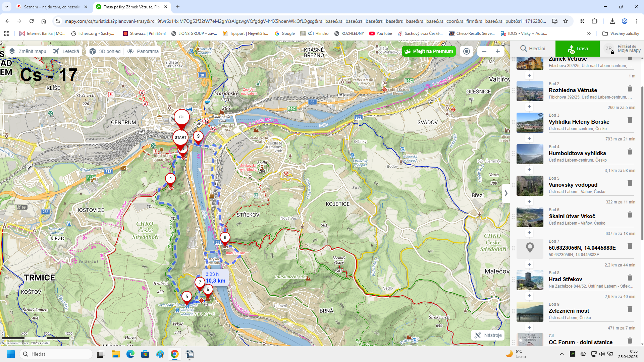Image resolution: width=644 pixels, height=362 pixels.
Task: Delete the Hrad Střekov waypoint
Action: pyautogui.click(x=630, y=278)
